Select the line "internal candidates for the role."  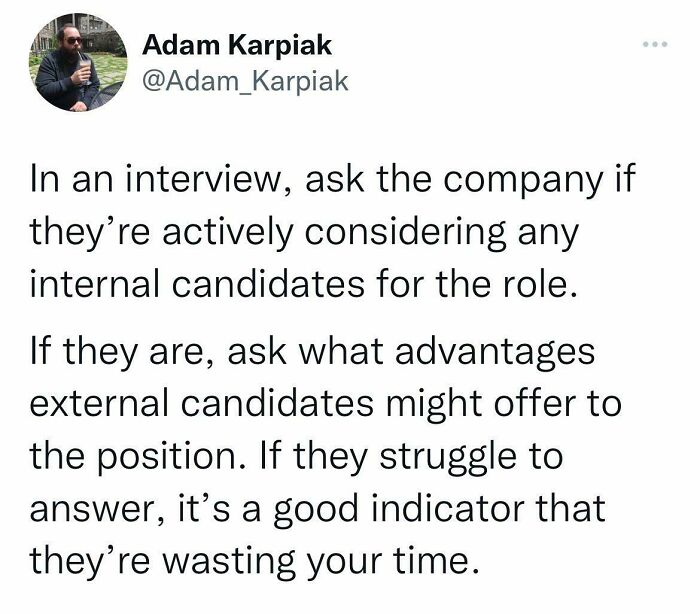point(304,283)
